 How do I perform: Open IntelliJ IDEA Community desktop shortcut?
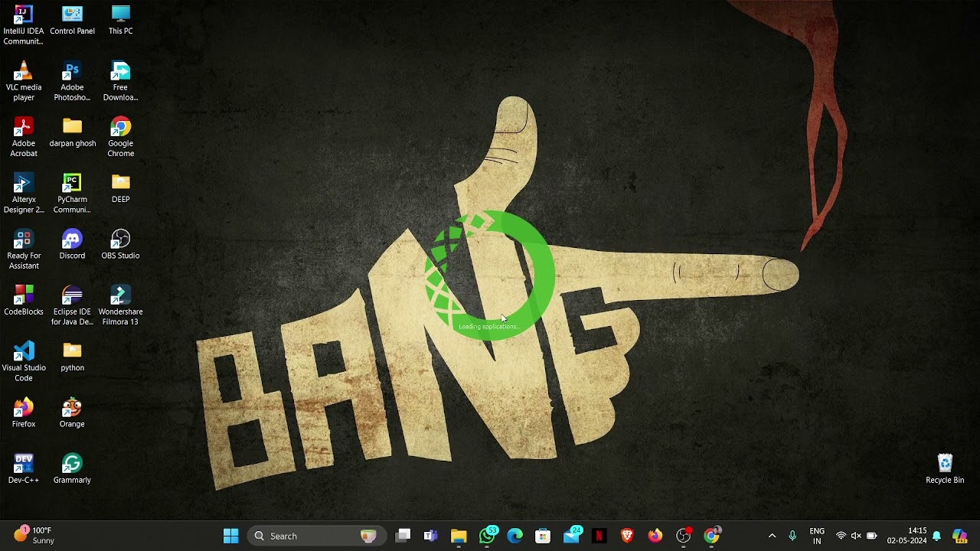tap(24, 25)
